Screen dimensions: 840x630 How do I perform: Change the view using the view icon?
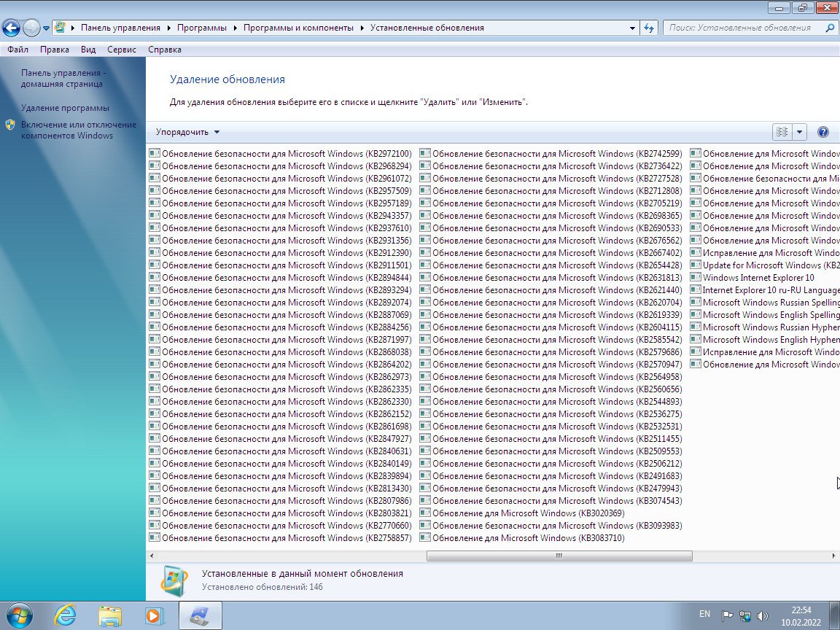[782, 132]
